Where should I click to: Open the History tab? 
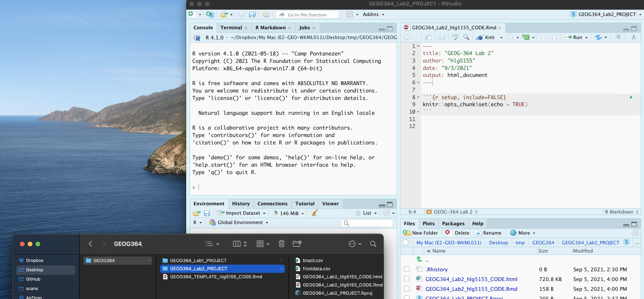click(x=241, y=204)
